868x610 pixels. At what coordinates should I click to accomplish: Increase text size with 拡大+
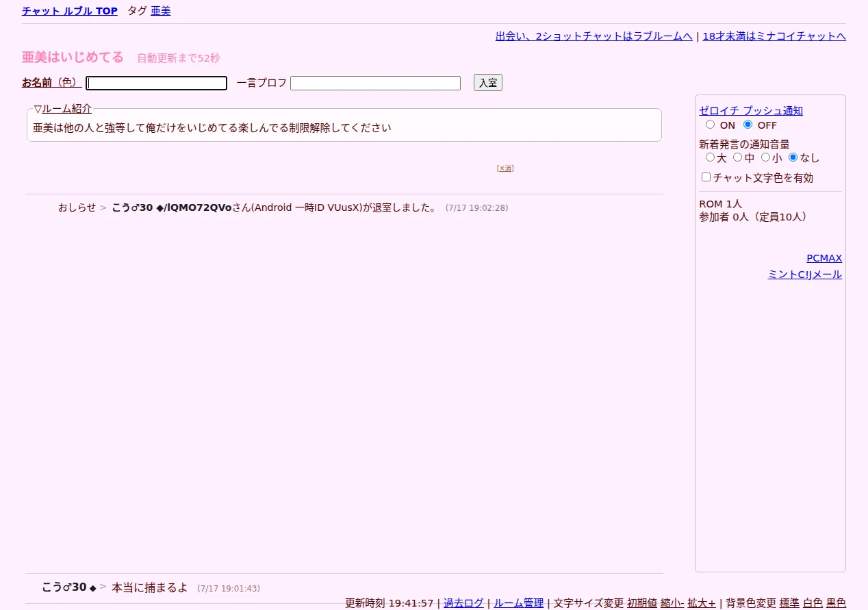coord(702,603)
